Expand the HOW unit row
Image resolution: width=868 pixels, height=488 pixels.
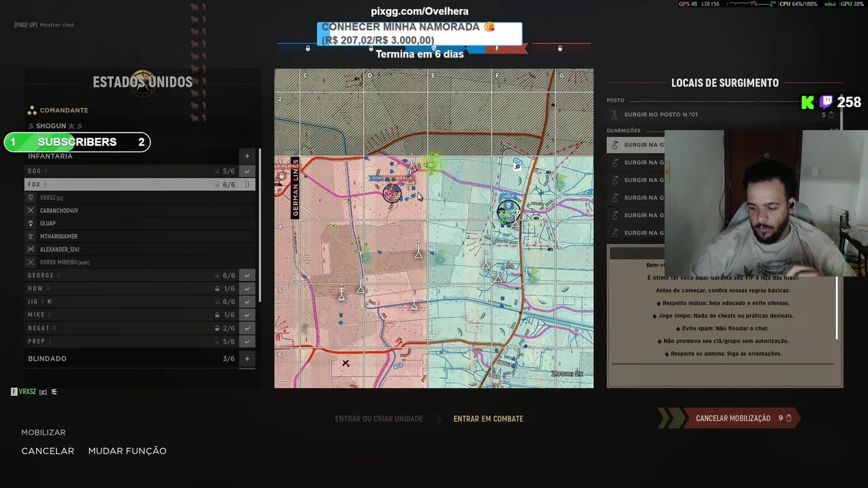tap(132, 289)
